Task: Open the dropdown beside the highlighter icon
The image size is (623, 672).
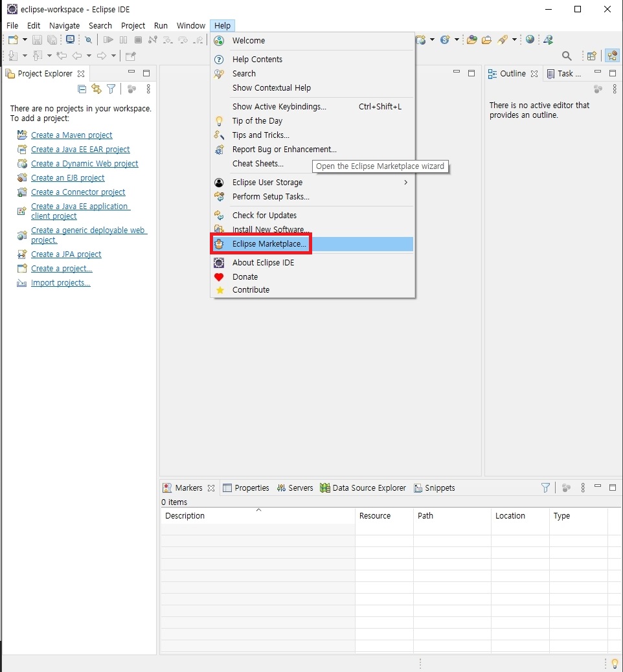Action: pos(514,40)
